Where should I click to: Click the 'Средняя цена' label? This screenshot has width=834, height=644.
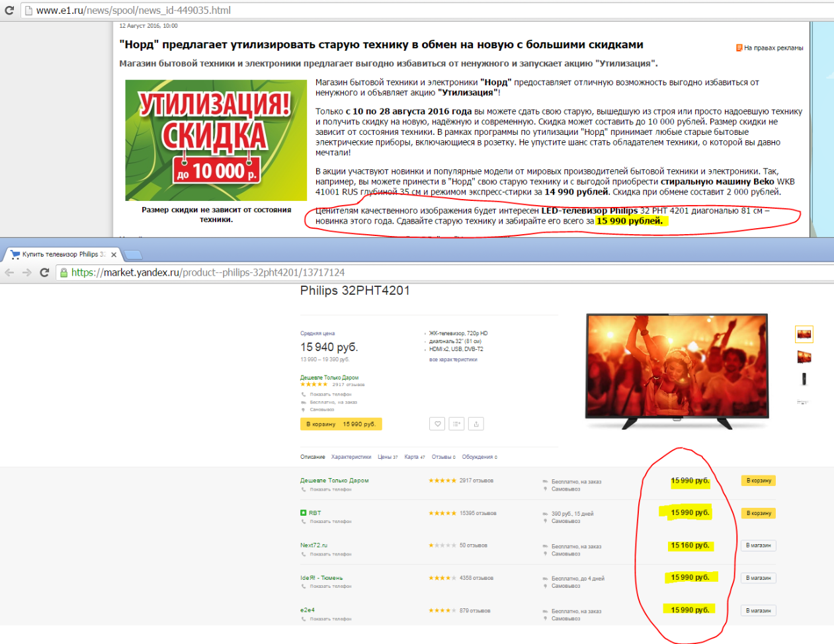coord(317,333)
